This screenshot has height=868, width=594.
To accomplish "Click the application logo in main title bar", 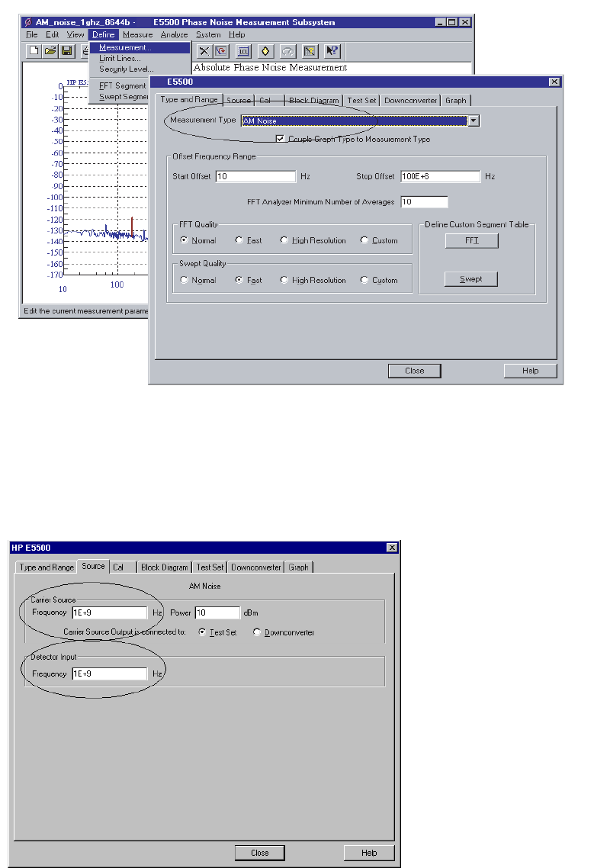I will (x=27, y=22).
